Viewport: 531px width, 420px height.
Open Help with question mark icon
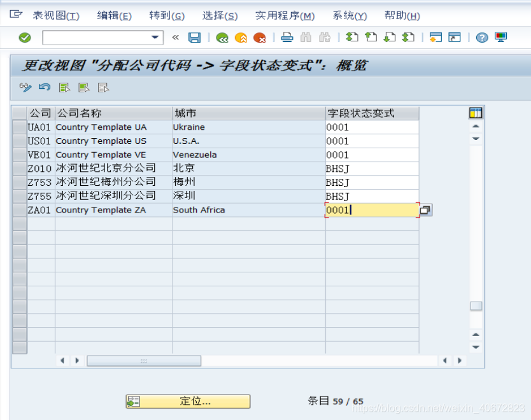482,38
